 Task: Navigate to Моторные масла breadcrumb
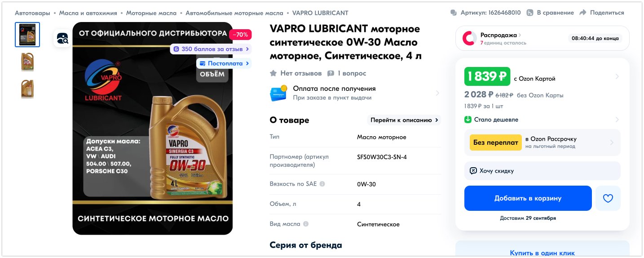[x=151, y=13]
